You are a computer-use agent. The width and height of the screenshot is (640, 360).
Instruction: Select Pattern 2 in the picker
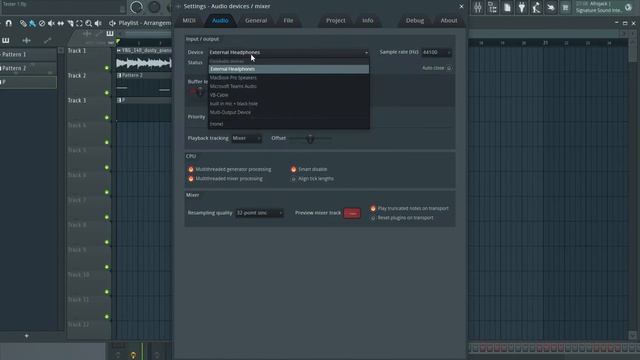pos(28,69)
